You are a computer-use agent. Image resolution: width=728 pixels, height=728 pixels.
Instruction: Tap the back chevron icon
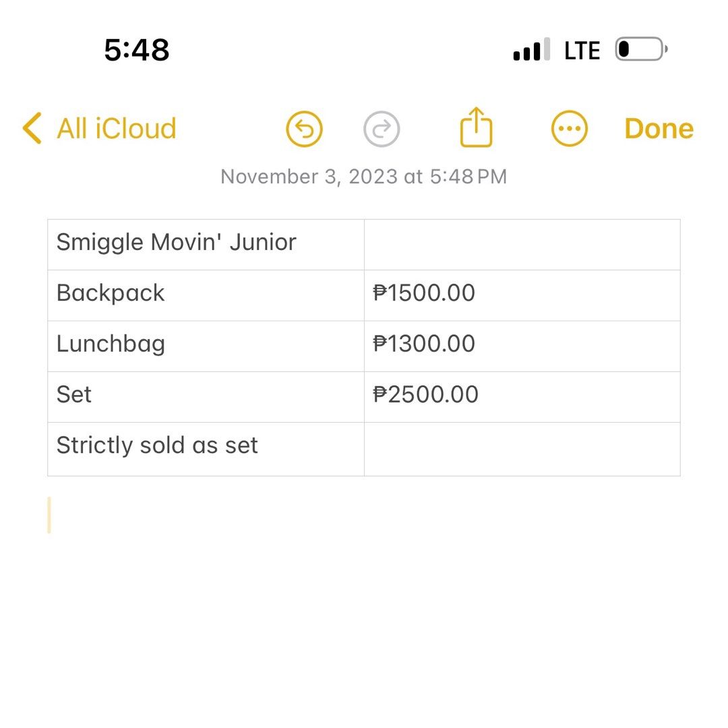coord(32,128)
